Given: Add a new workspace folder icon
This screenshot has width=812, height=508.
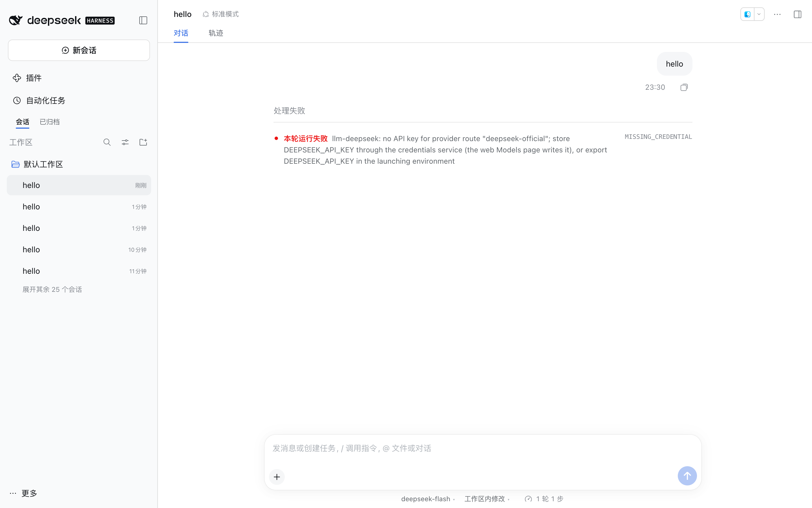Looking at the screenshot, I should point(143,143).
